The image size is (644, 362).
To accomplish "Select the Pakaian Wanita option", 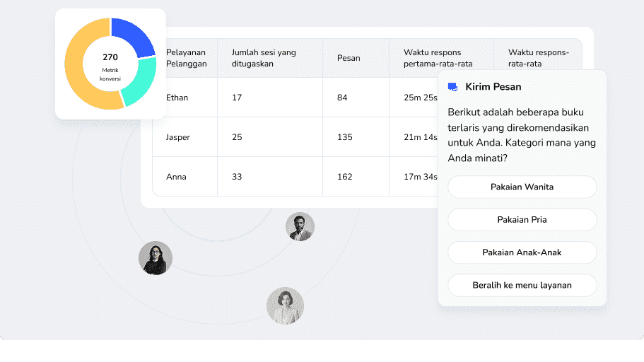I will pos(522,187).
